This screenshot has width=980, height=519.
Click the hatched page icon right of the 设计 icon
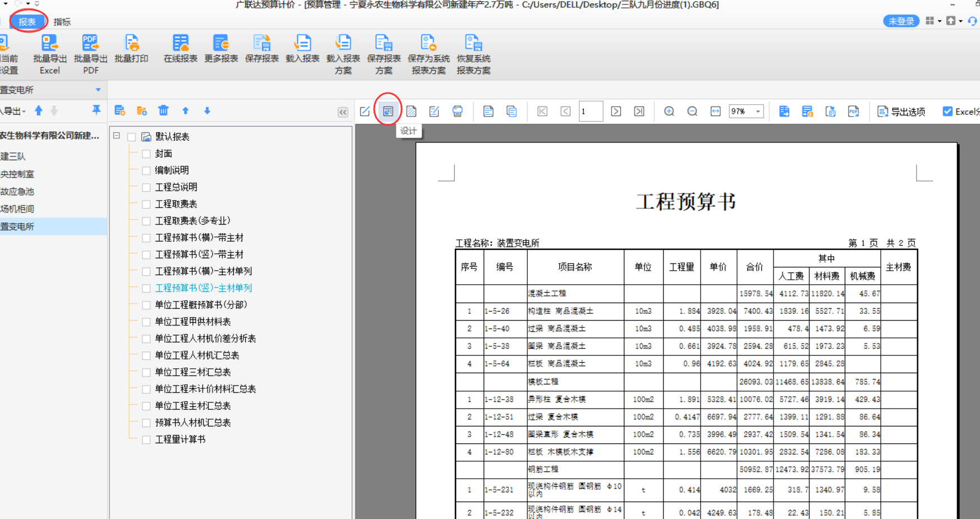point(411,111)
